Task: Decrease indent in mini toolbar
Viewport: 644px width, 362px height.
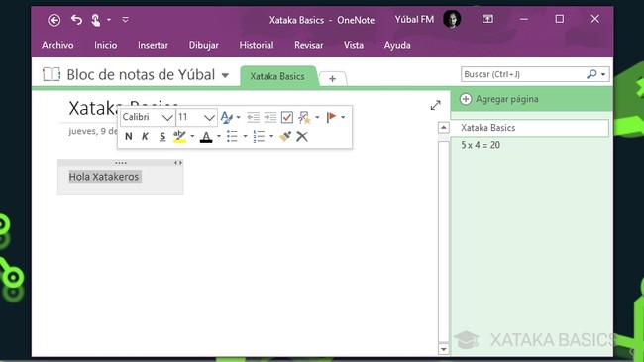Action: (253, 118)
